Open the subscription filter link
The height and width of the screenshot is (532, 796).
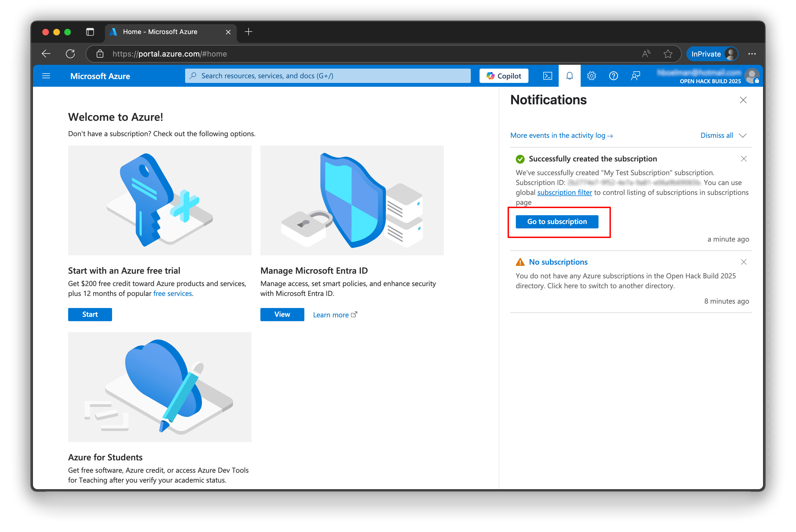564,192
